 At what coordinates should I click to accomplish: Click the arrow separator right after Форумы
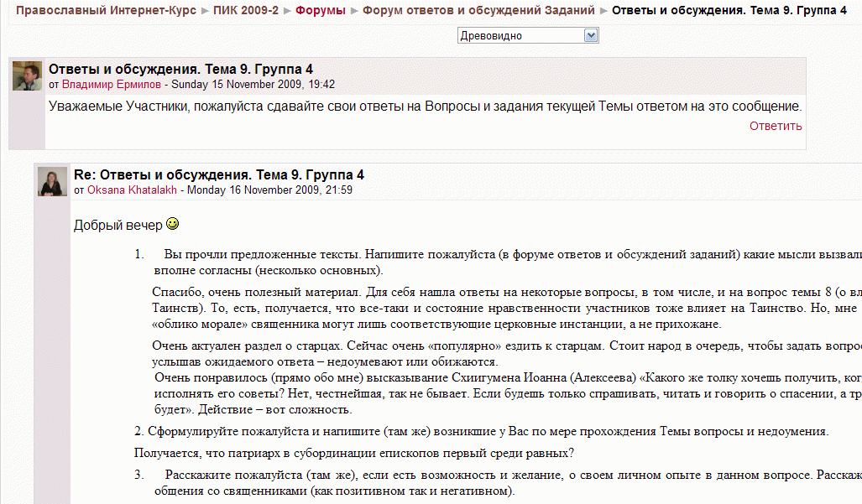click(x=356, y=11)
